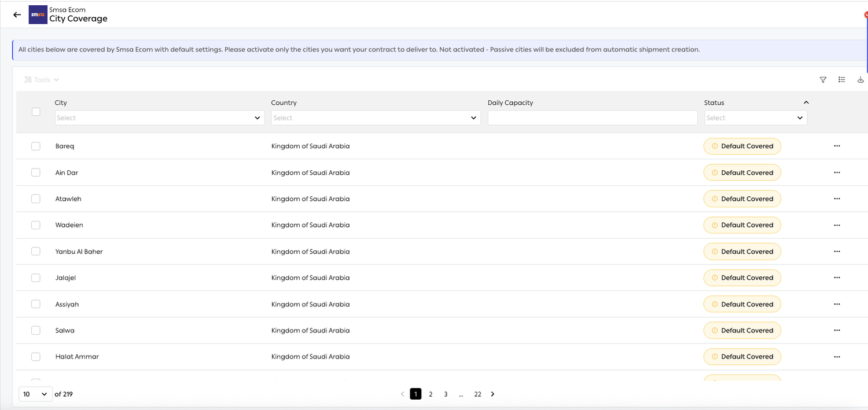Go to page 2 of the table
Image resolution: width=868 pixels, height=410 pixels.
tap(431, 394)
